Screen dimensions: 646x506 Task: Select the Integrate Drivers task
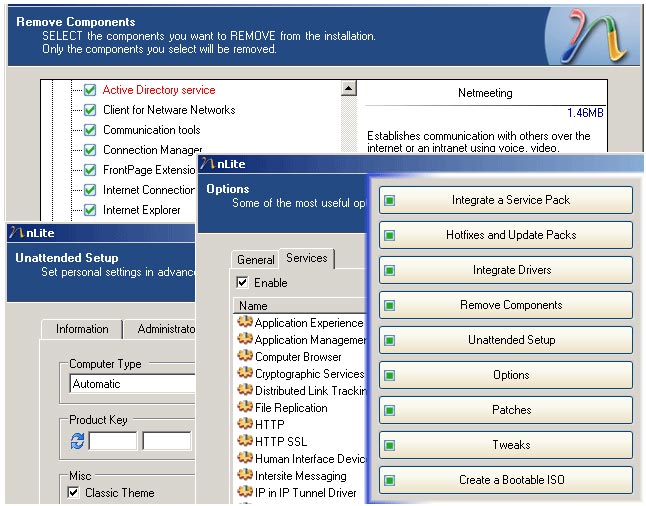click(x=506, y=270)
